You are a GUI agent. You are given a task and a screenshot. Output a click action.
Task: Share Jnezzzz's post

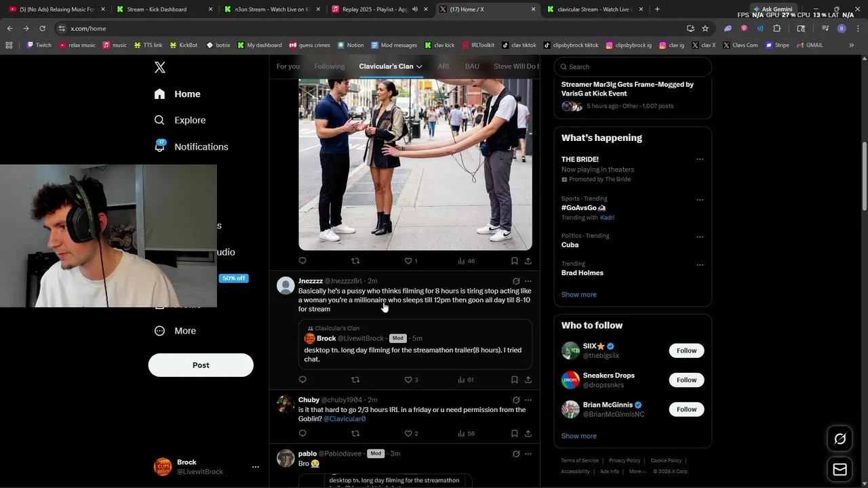528,380
